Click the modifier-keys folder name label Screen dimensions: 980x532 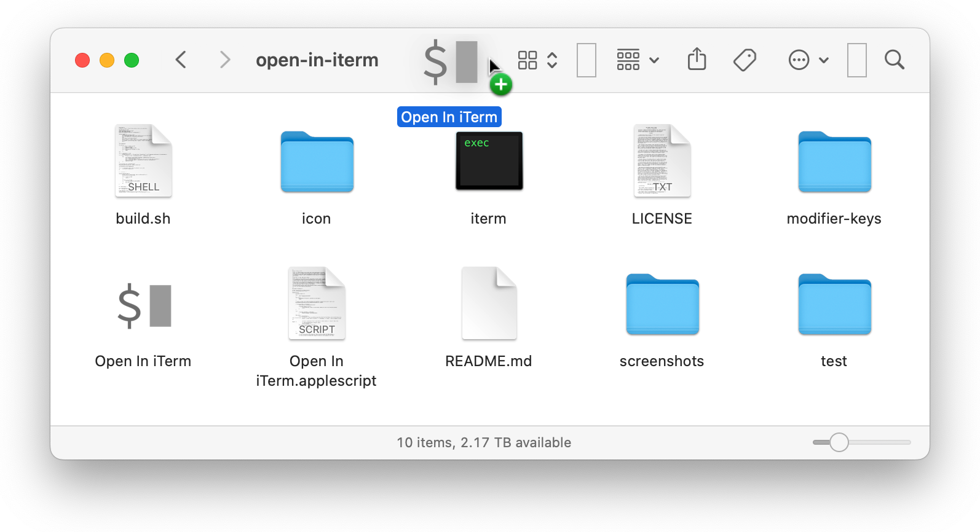(834, 219)
